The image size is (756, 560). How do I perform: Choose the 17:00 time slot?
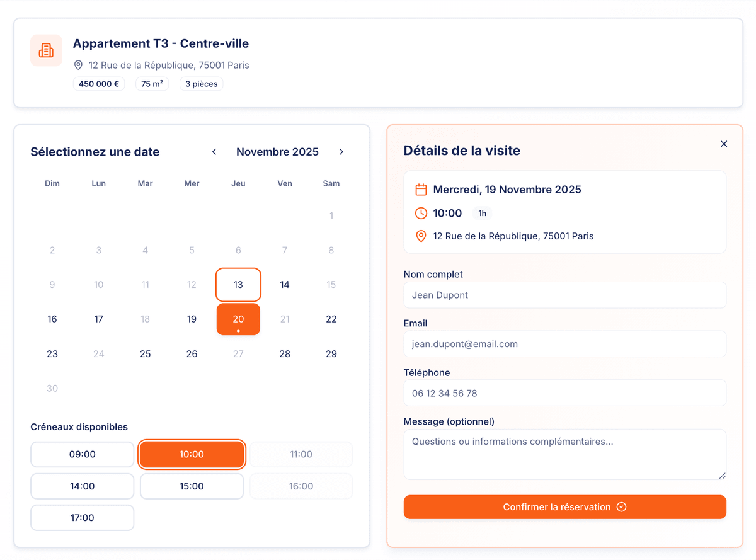tap(82, 518)
